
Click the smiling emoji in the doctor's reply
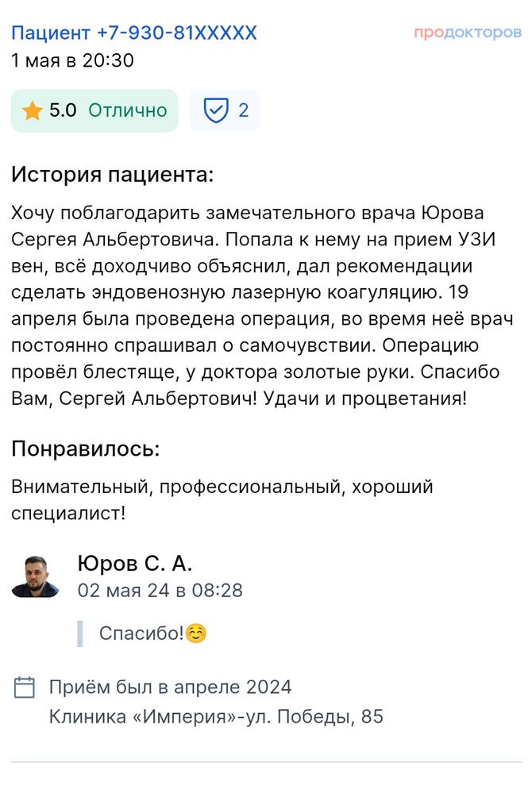196,634
